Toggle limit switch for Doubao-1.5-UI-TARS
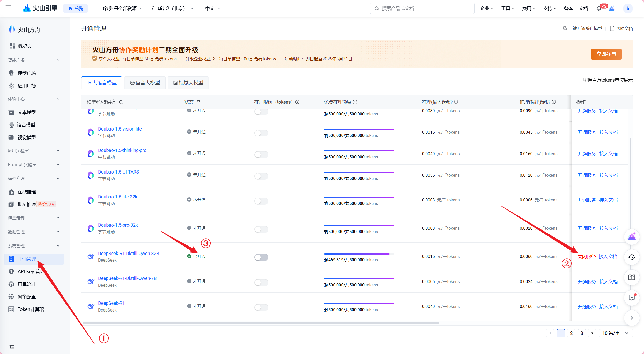The width and height of the screenshot is (644, 354). [261, 176]
